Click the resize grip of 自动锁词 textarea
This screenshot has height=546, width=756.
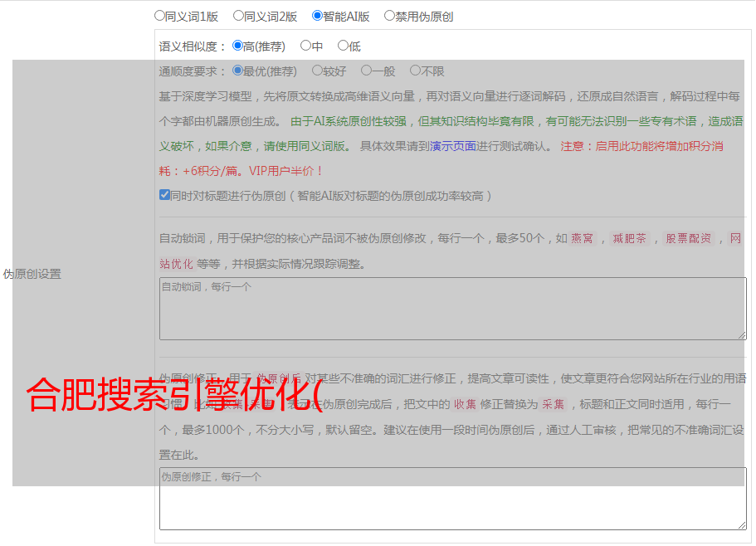(742, 335)
